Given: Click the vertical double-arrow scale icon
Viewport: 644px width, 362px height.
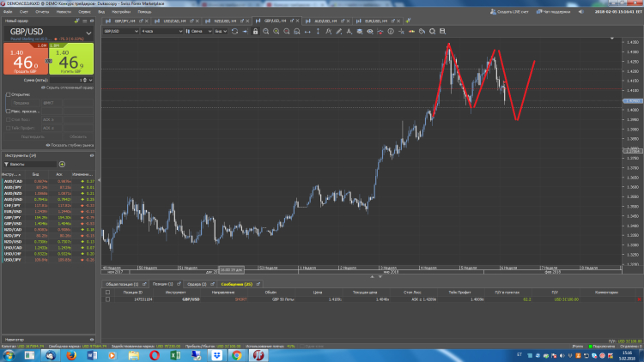Looking at the screenshot, I should coord(318,31).
